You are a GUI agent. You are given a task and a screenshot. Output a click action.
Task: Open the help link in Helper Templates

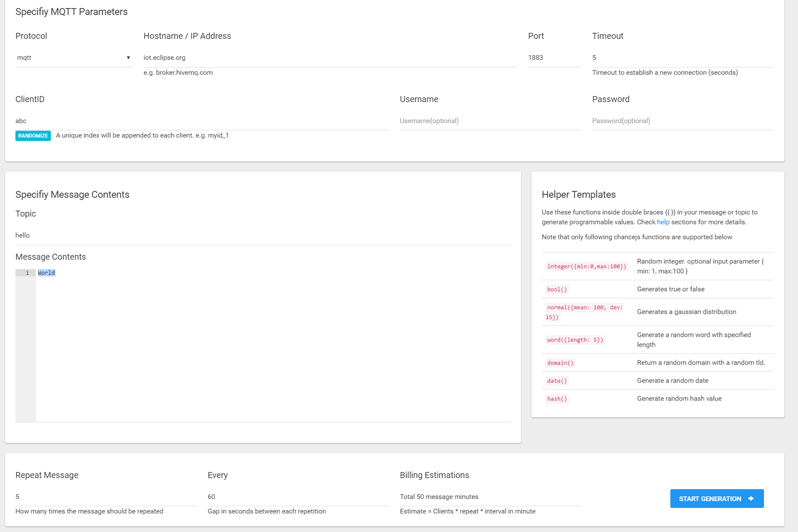pyautogui.click(x=663, y=222)
